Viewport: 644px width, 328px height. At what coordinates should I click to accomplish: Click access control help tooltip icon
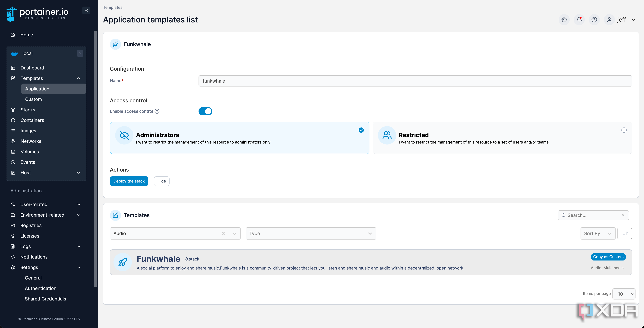click(x=157, y=111)
